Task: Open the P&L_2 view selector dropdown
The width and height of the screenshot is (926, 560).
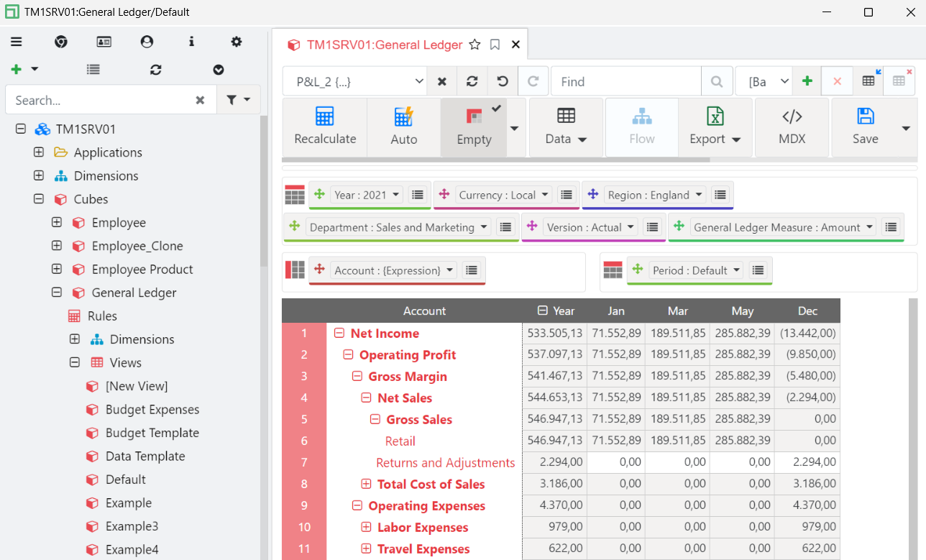Action: 355,81
